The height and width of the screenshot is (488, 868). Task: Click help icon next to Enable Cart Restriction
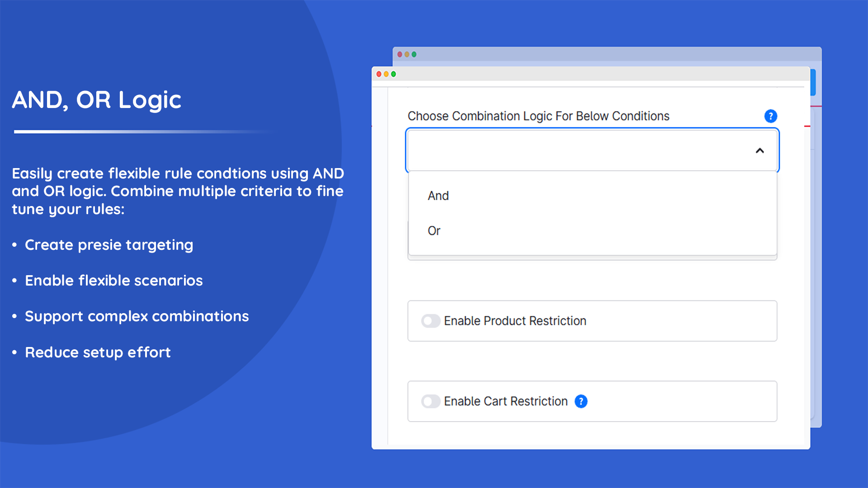(x=581, y=401)
